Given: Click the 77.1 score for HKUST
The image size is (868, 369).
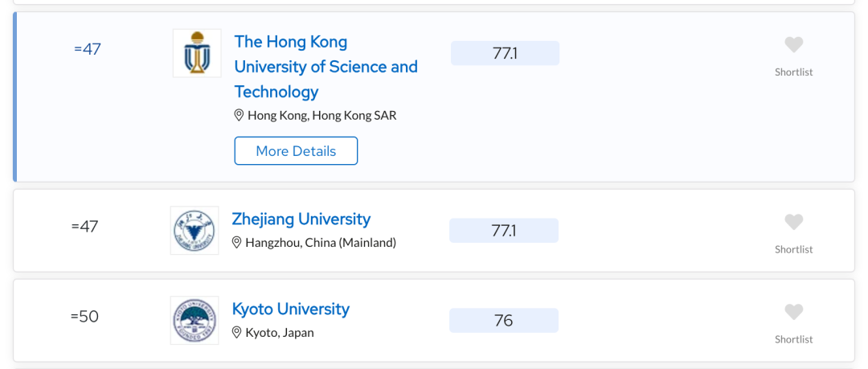Looking at the screenshot, I should [x=505, y=53].
